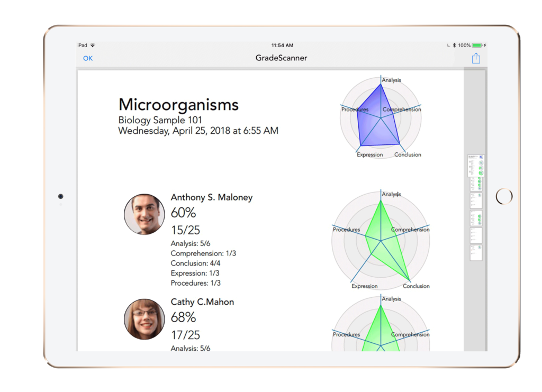Open the Share sheet icon
542x392 pixels.
coord(475,58)
